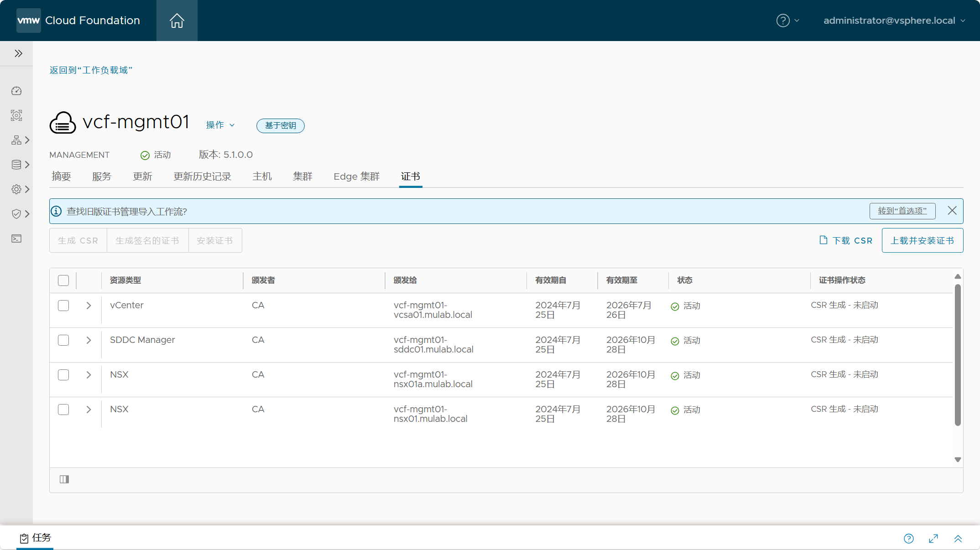Image resolution: width=980 pixels, height=550 pixels.
Task: Click the 上载并安装证书 button
Action: pyautogui.click(x=923, y=240)
